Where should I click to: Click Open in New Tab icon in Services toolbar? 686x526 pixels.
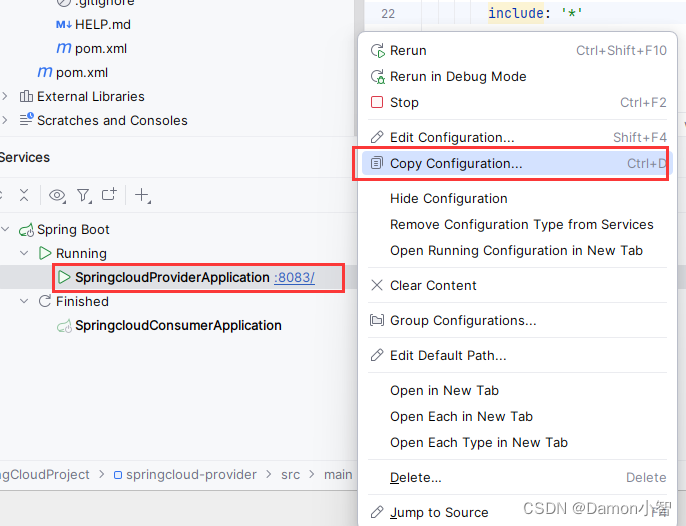[x=109, y=194]
